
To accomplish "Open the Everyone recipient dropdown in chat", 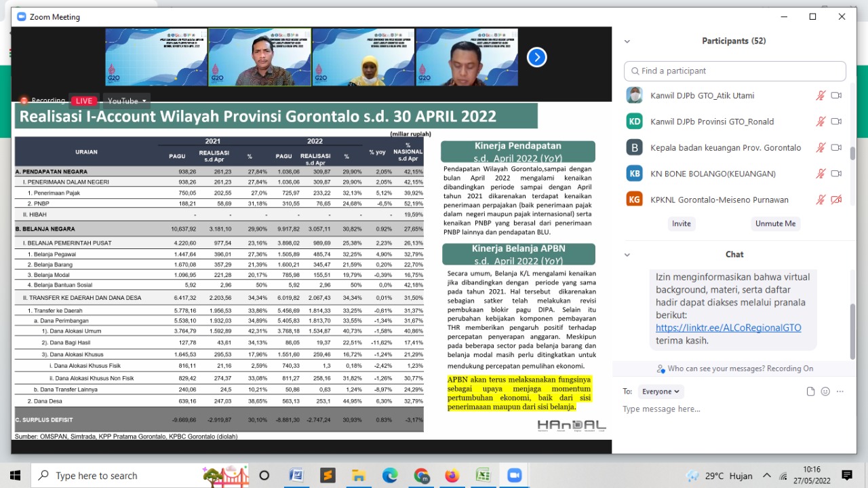I will (x=660, y=391).
